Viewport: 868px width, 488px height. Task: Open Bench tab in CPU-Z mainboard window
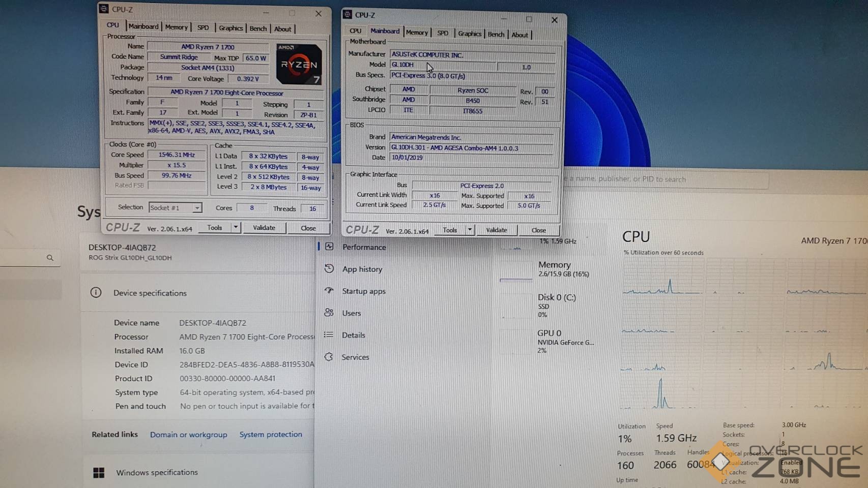point(496,34)
